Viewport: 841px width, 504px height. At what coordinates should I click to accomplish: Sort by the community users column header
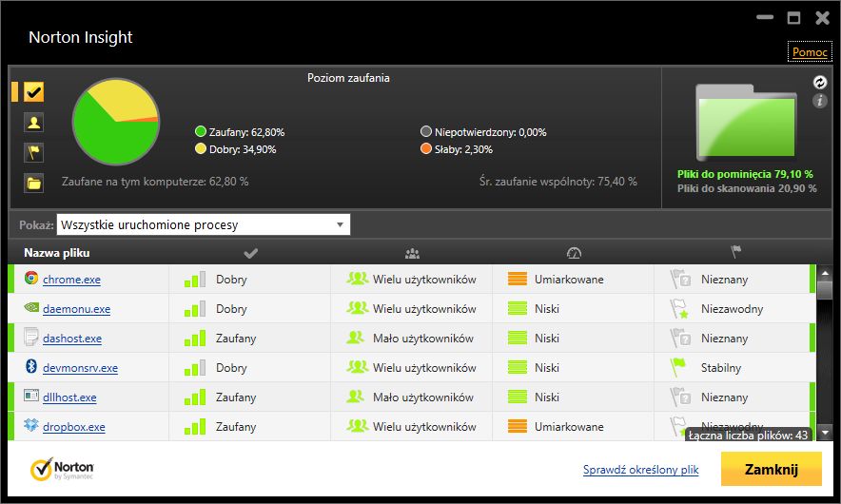412,253
